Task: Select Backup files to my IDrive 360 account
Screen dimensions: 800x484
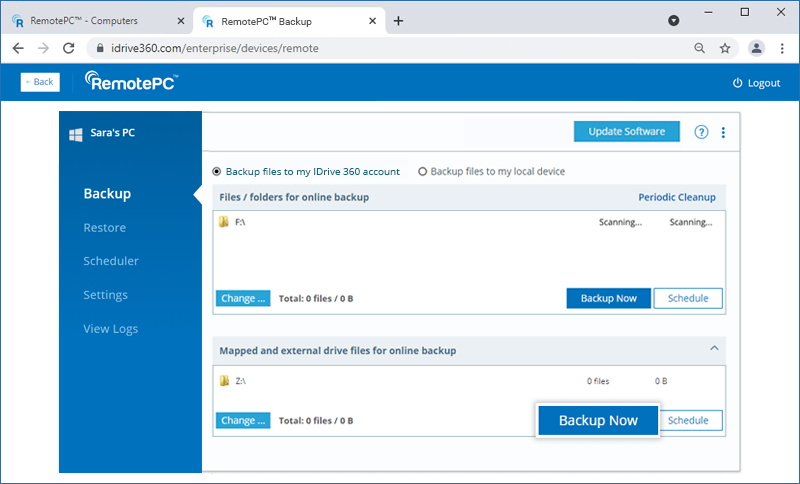Action: pyautogui.click(x=219, y=171)
